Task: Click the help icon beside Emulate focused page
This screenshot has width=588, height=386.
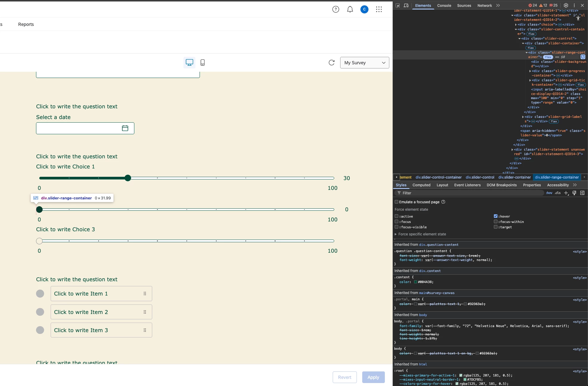Action: 443,202
